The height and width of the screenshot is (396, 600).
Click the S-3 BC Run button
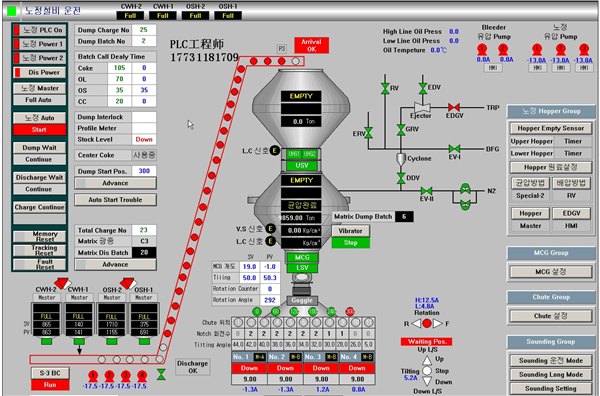[50, 385]
